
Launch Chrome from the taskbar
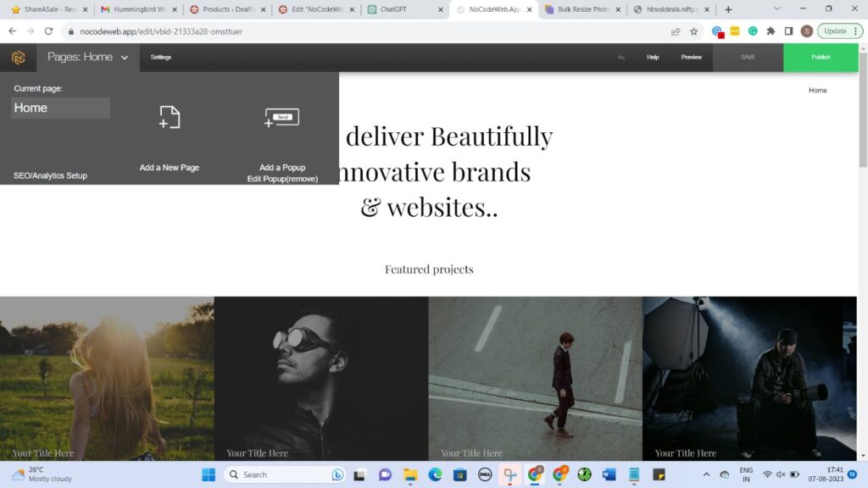(x=536, y=474)
